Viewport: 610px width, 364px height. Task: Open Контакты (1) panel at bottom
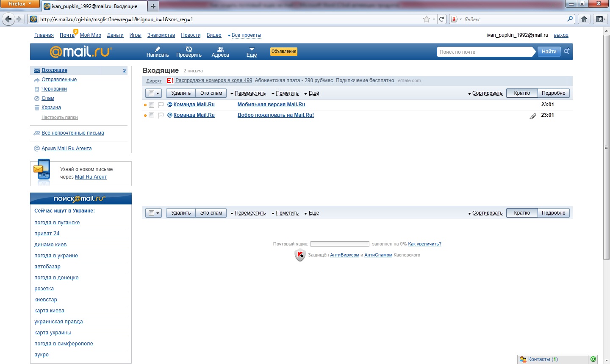[543, 359]
